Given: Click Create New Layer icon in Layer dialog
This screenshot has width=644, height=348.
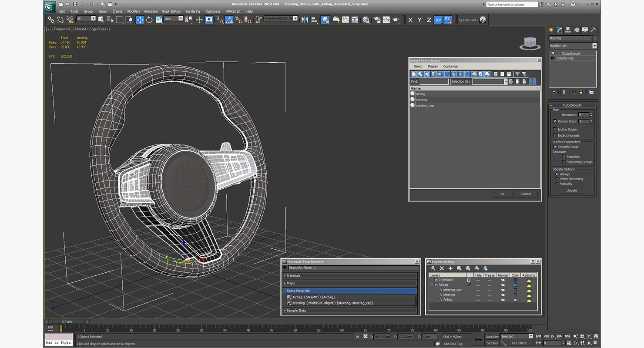Looking at the screenshot, I should click(x=433, y=268).
